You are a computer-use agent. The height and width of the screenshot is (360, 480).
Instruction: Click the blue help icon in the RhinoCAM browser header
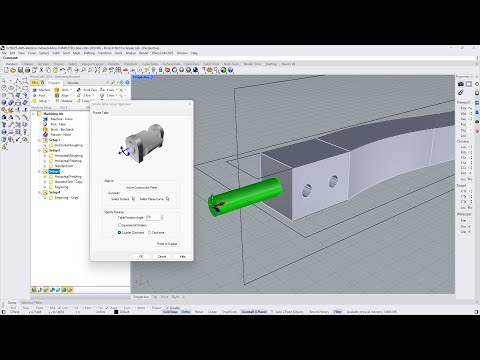coord(127,82)
